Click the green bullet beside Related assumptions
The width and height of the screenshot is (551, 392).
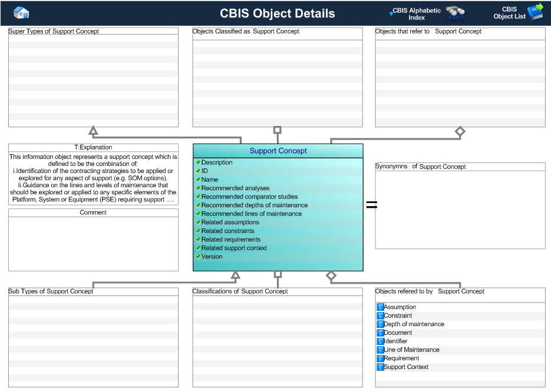click(198, 222)
